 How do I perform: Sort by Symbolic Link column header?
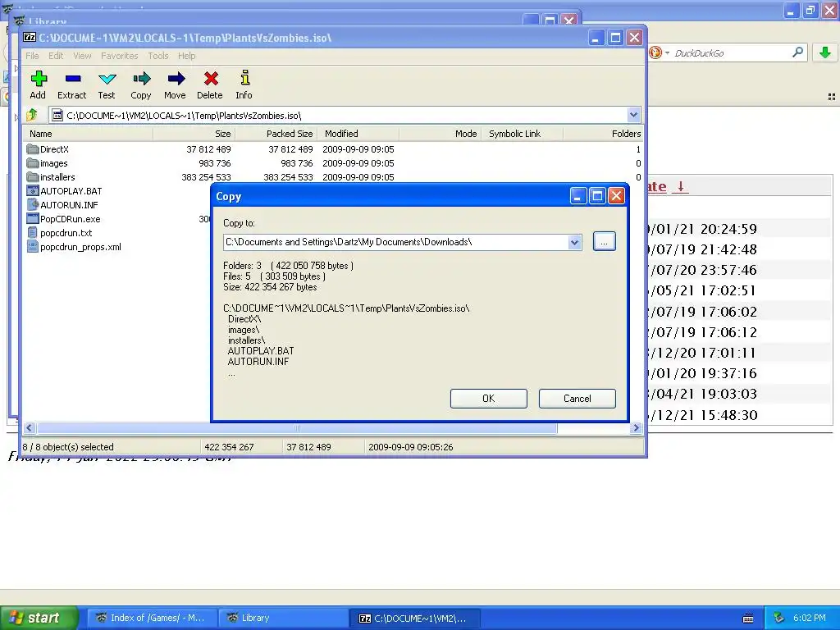click(x=523, y=134)
